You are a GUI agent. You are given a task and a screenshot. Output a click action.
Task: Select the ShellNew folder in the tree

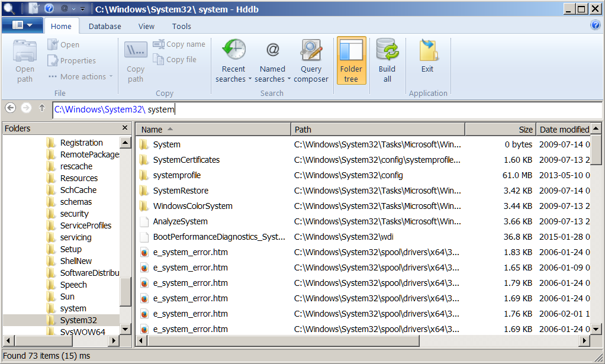(x=76, y=261)
